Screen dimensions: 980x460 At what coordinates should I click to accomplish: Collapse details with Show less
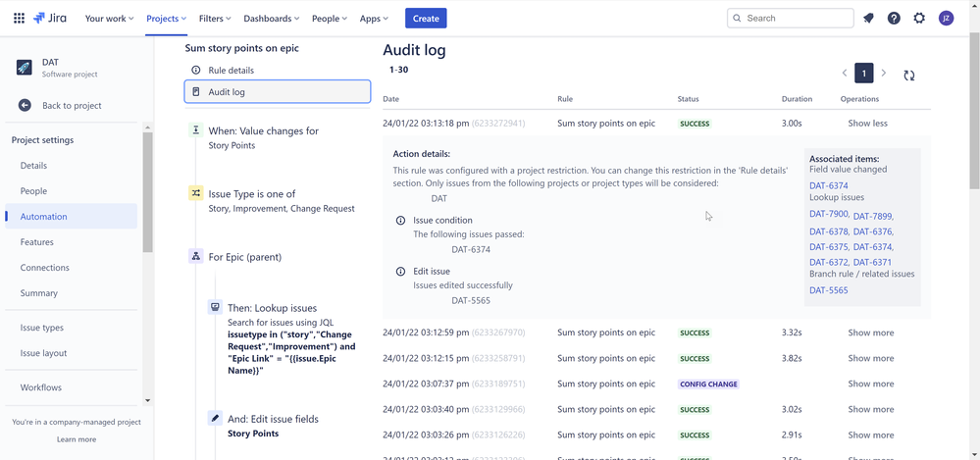pyautogui.click(x=867, y=124)
